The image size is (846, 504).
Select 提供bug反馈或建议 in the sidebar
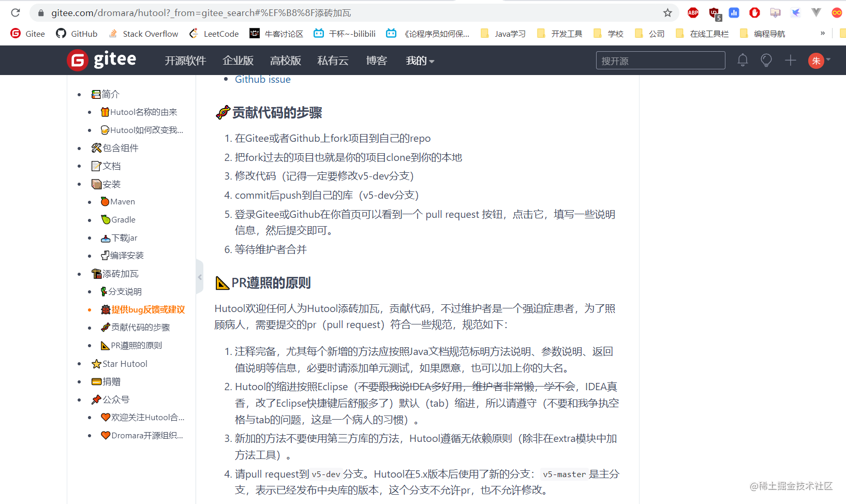coord(143,309)
